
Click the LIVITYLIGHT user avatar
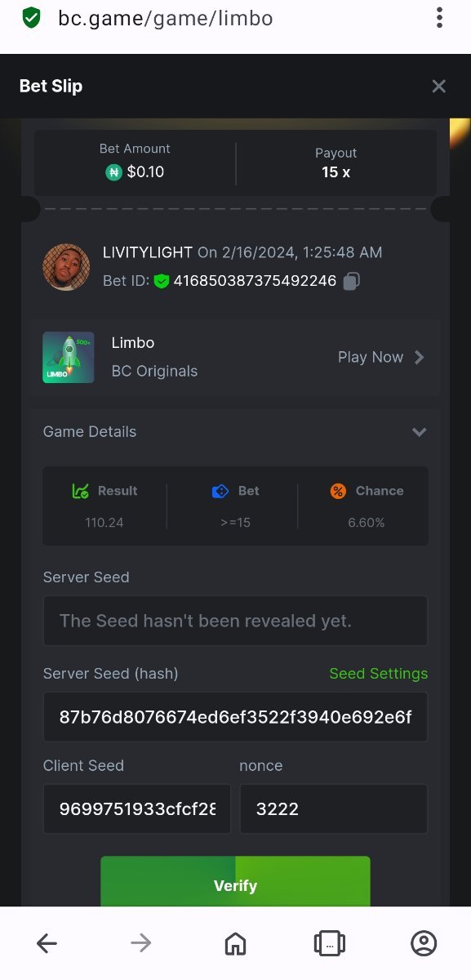pyautogui.click(x=66, y=266)
